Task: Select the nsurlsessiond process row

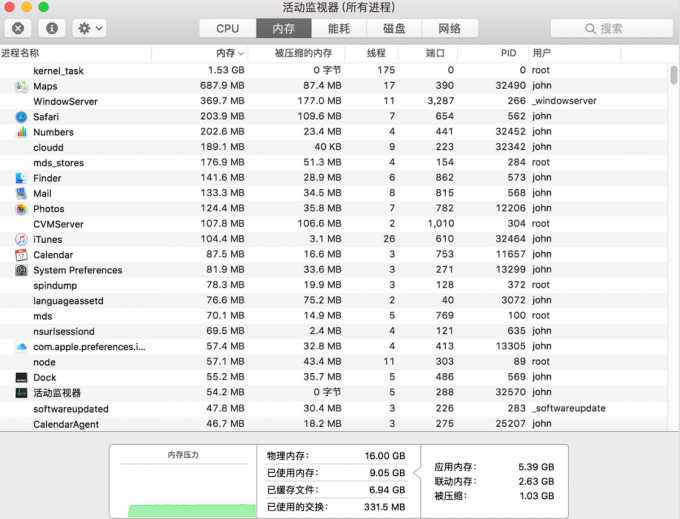Action: point(333,331)
